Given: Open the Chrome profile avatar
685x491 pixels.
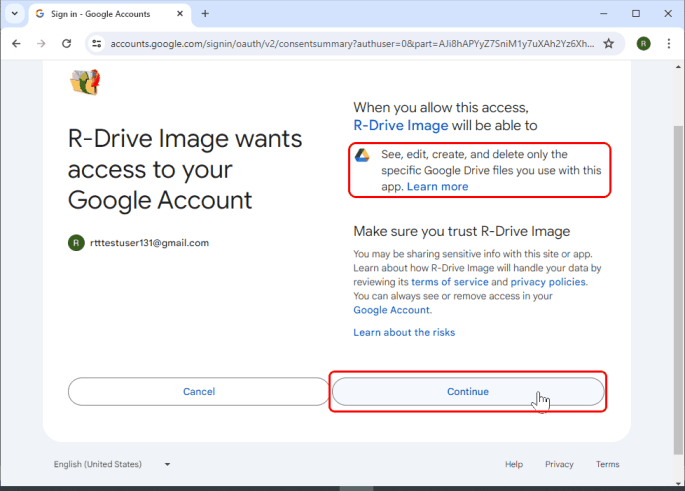Looking at the screenshot, I should coord(643,44).
